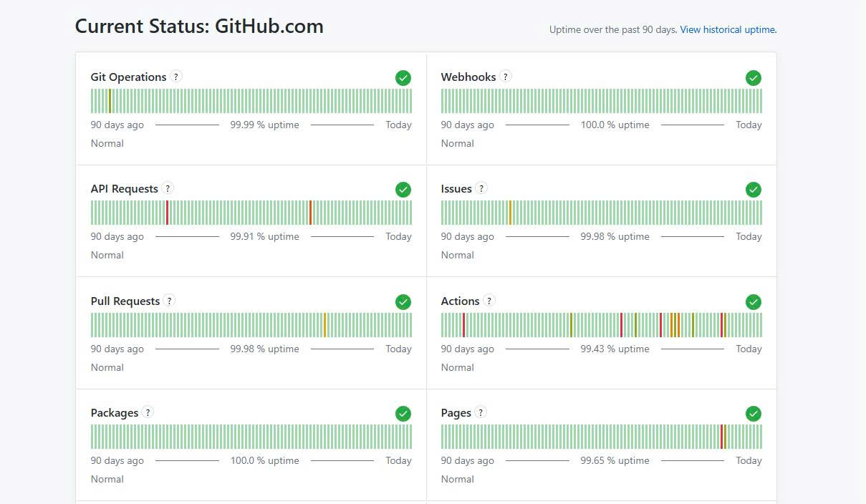This screenshot has width=866, height=504.
Task: Click the green status checkmark for Actions
Action: click(x=753, y=301)
